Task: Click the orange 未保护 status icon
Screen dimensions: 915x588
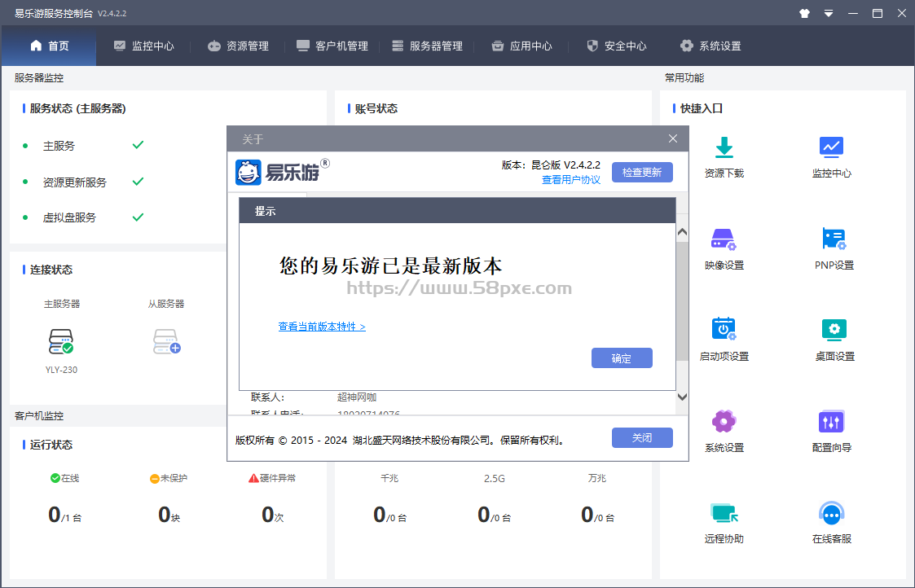Action: click(x=155, y=478)
